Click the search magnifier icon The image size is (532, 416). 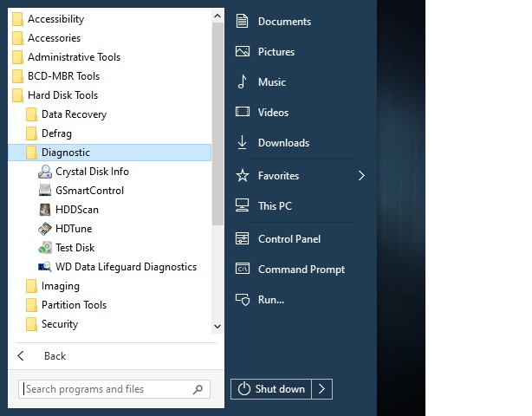click(198, 389)
